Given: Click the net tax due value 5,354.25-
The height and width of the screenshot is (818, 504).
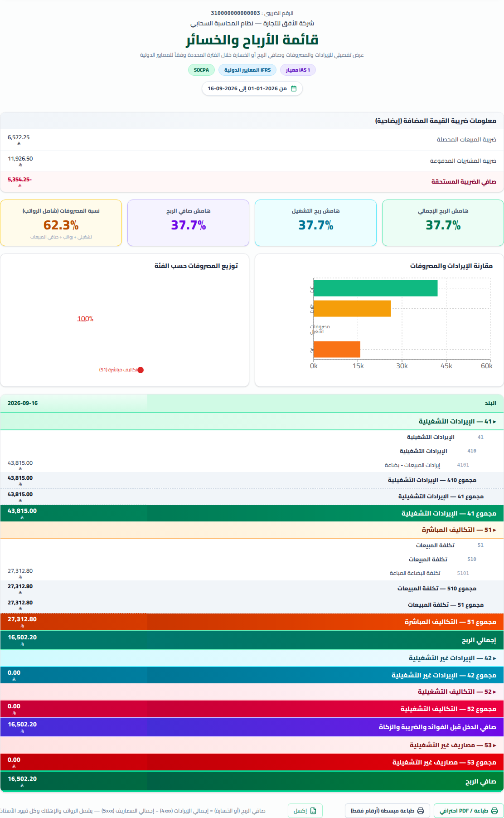Looking at the screenshot, I should tap(19, 180).
